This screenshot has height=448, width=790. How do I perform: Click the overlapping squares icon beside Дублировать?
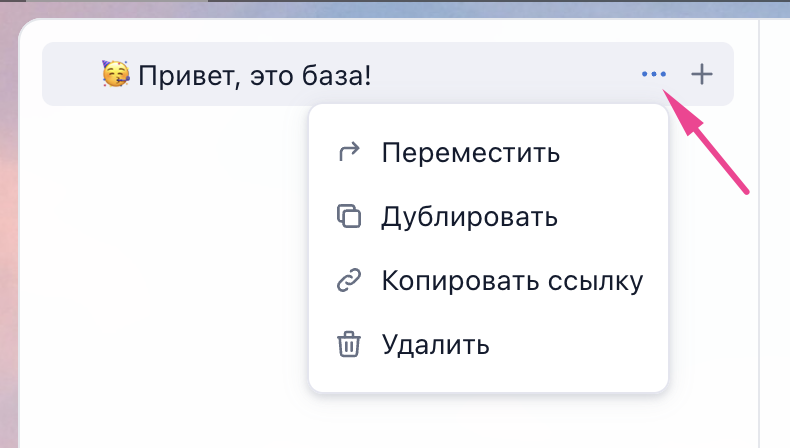point(349,216)
